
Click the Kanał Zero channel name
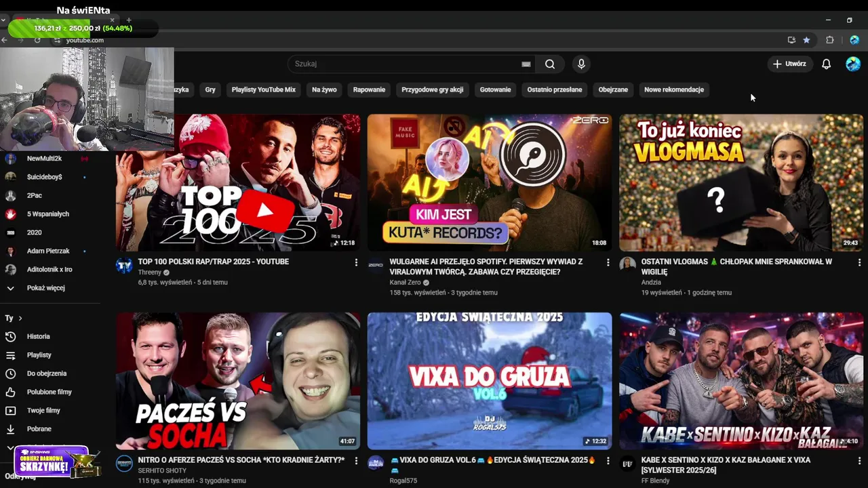pos(406,283)
